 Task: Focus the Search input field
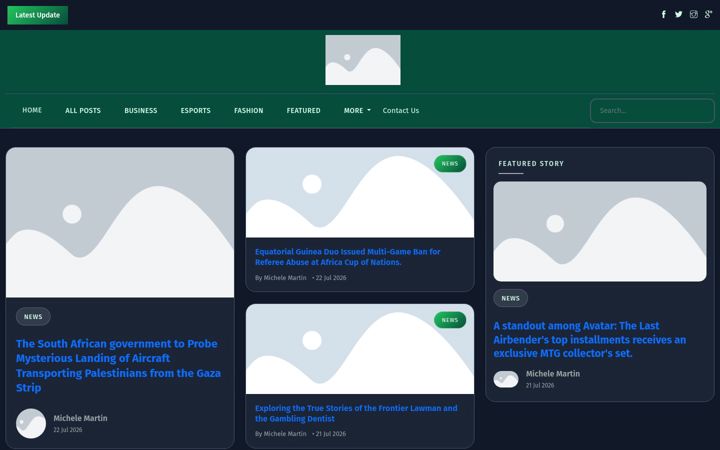pyautogui.click(x=652, y=111)
